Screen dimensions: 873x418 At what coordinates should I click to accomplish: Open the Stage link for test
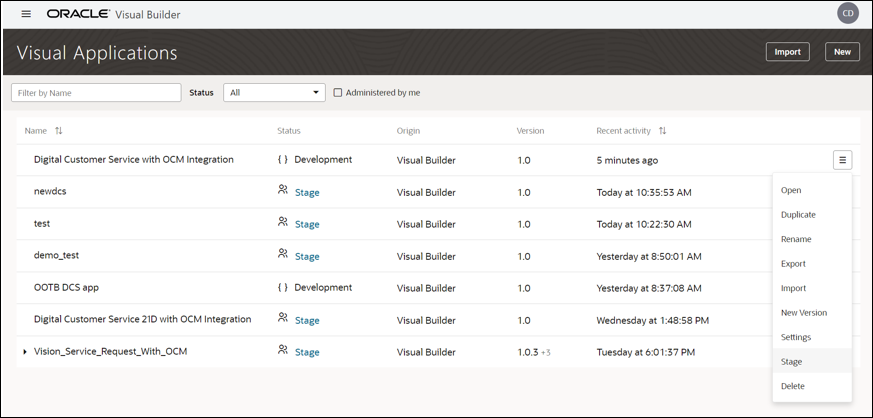pyautogui.click(x=307, y=224)
